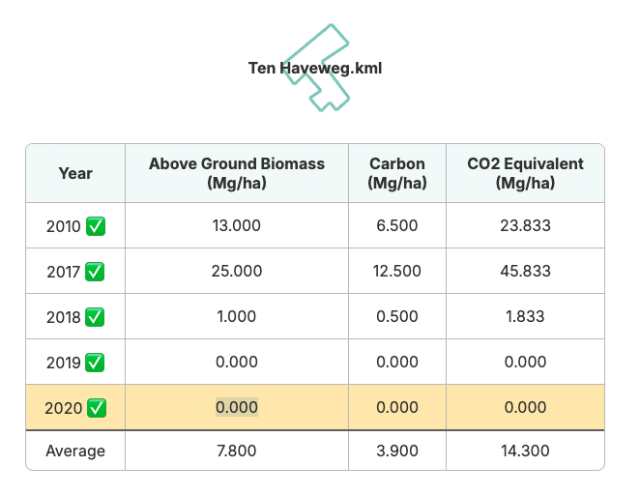Sort by Above Ground Biomass column header
Screen dimensions: 640x496
(237, 173)
